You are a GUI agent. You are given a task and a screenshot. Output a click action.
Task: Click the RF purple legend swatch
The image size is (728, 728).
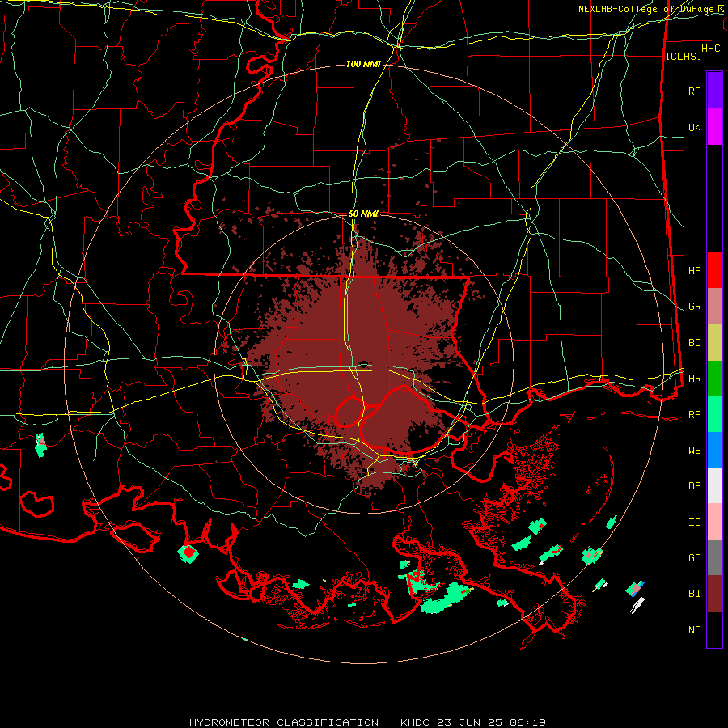tap(714, 91)
